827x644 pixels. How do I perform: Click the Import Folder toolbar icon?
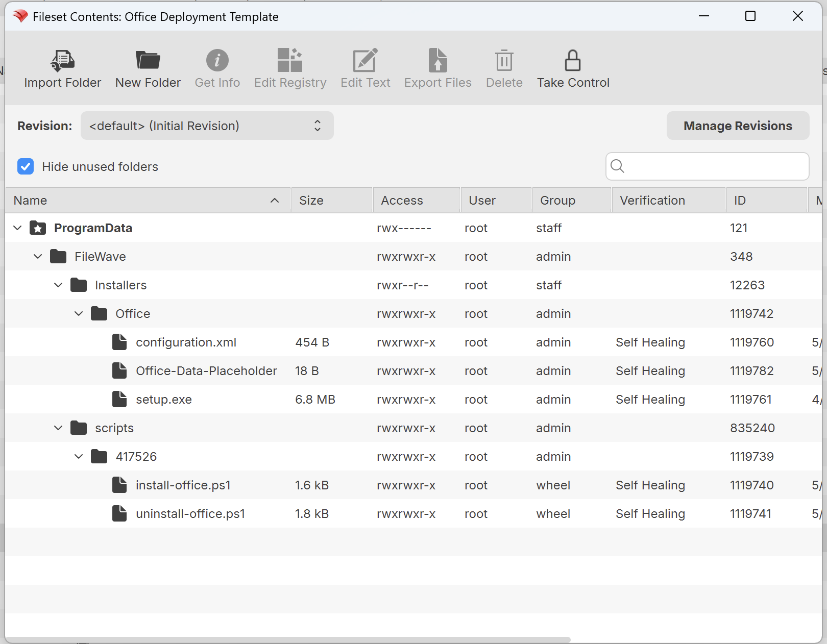(63, 61)
